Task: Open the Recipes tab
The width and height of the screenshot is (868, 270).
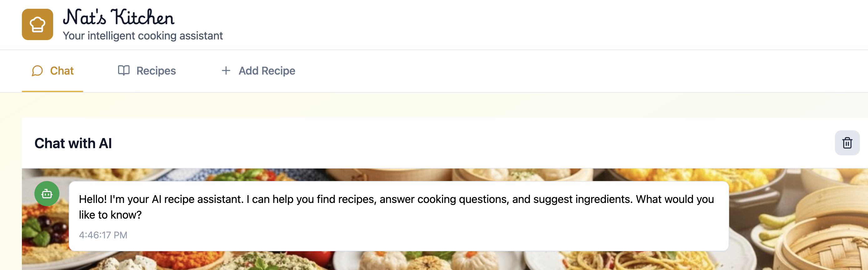Action: 156,71
